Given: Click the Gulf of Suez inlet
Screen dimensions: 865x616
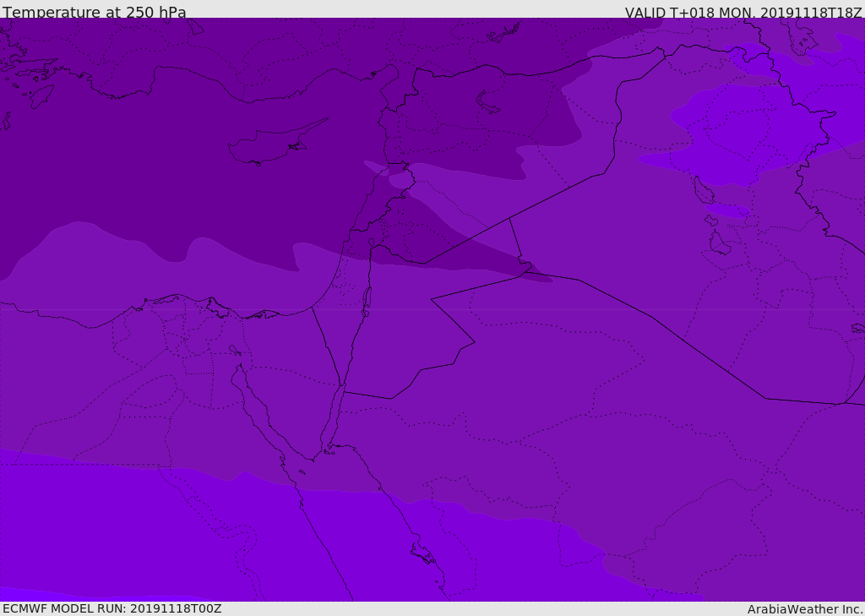Looking at the screenshot, I should [x=253, y=397].
